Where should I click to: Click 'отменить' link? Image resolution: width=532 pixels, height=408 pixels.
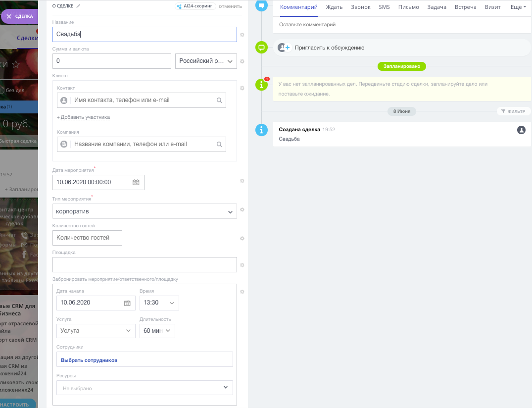click(x=231, y=6)
